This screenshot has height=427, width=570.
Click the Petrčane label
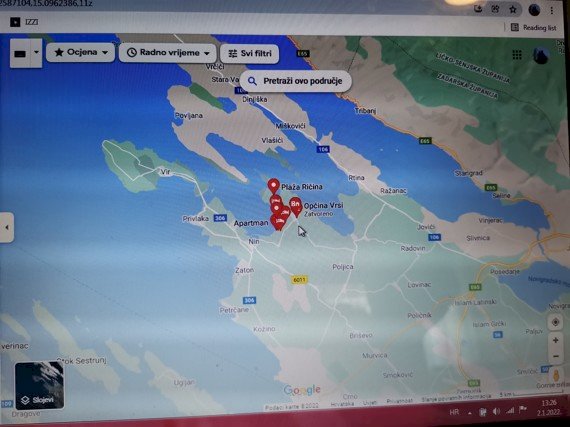tap(234, 310)
